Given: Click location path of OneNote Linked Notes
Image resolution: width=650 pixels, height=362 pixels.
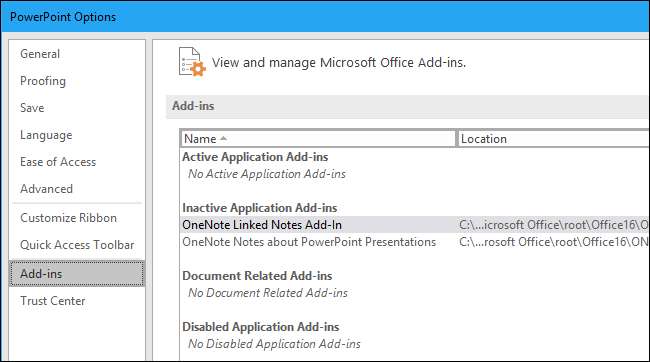Looking at the screenshot, I should point(554,225).
